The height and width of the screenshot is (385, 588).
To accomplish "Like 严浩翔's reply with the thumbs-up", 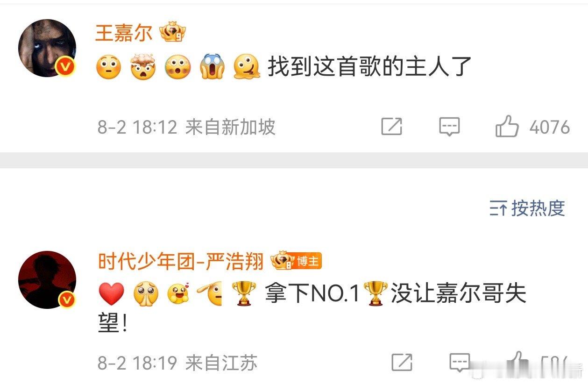I will click(x=517, y=362).
